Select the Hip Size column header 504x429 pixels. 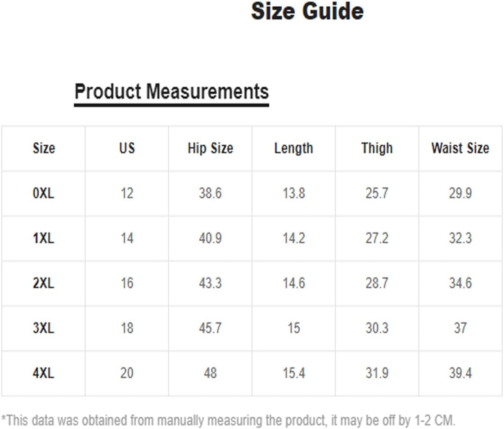pyautogui.click(x=211, y=148)
